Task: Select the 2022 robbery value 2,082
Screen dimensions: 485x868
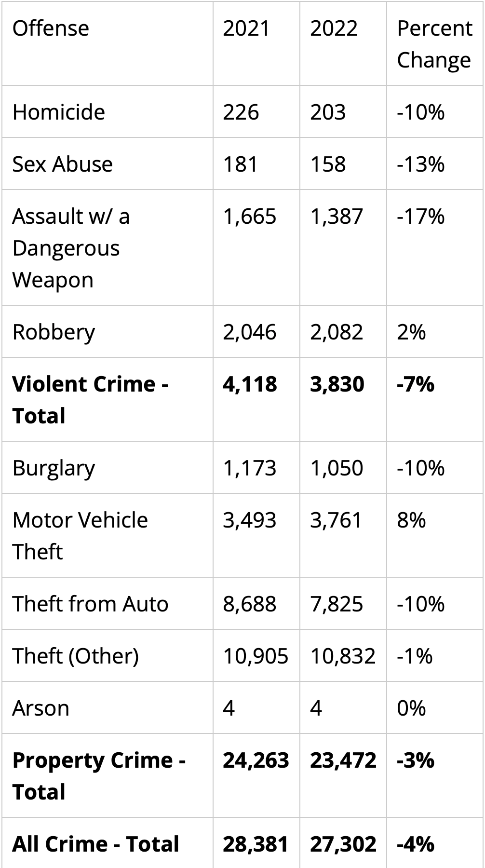Action: pos(337,332)
